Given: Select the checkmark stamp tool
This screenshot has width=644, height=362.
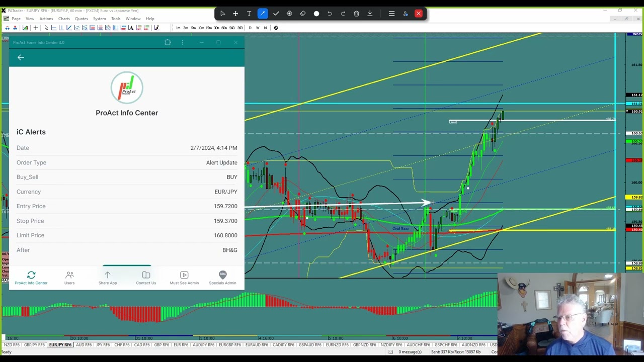Looking at the screenshot, I should [276, 14].
